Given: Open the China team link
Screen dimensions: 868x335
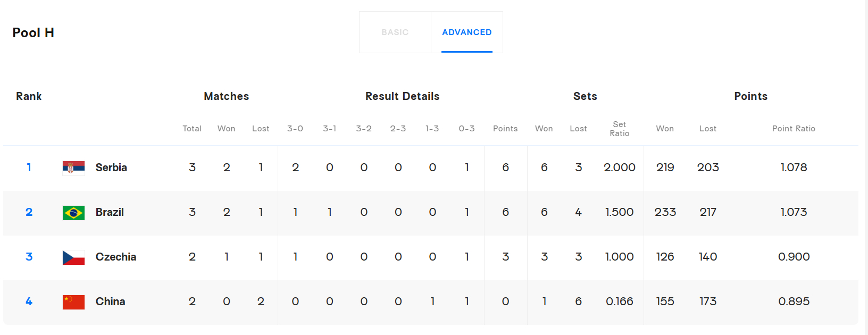Looking at the screenshot, I should click(111, 301).
